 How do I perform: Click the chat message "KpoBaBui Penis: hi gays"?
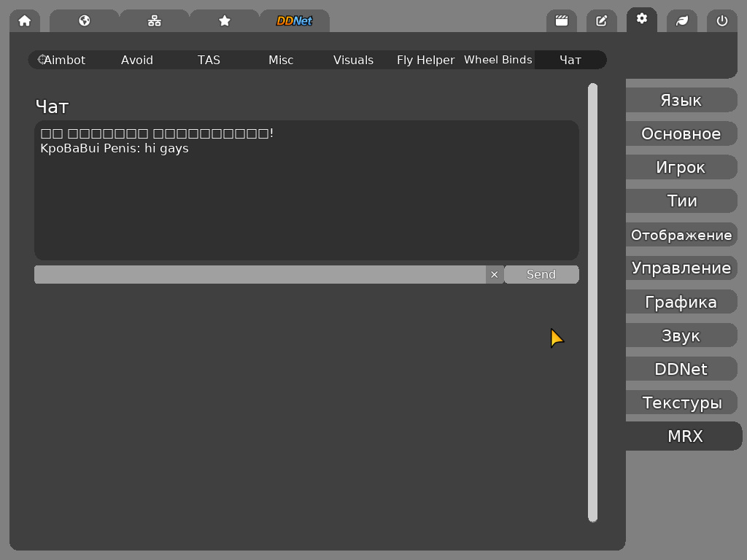tap(115, 149)
